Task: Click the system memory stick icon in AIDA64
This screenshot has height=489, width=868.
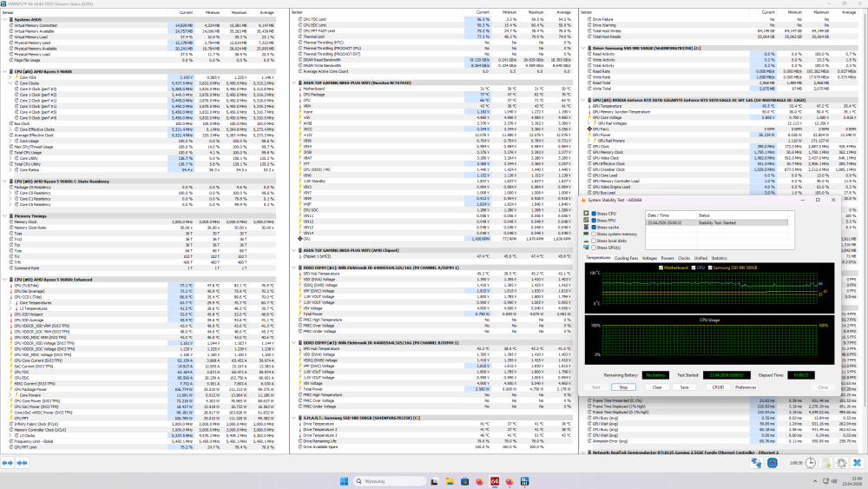Action: [586, 235]
